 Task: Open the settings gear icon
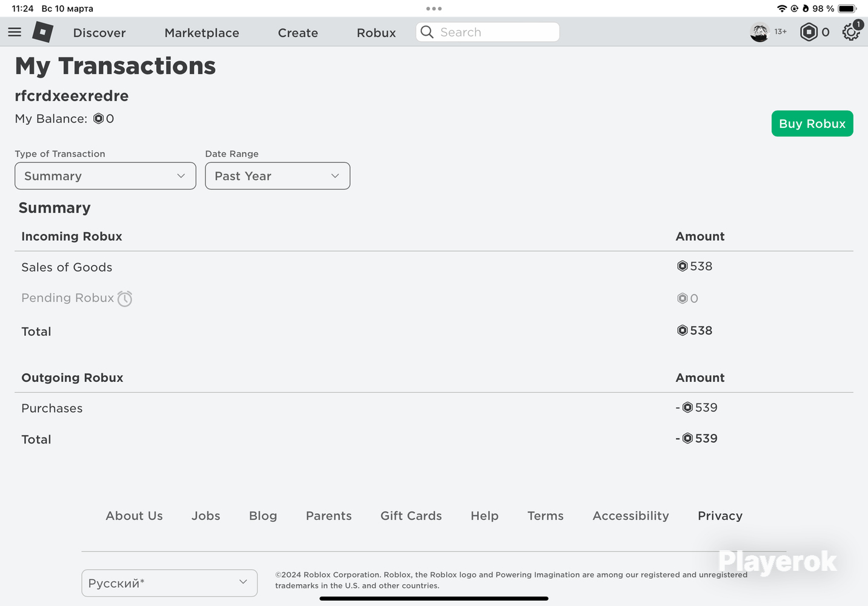click(x=851, y=32)
